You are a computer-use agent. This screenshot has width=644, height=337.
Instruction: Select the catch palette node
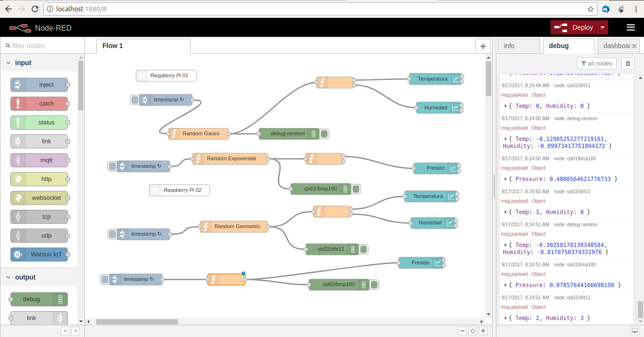[39, 104]
